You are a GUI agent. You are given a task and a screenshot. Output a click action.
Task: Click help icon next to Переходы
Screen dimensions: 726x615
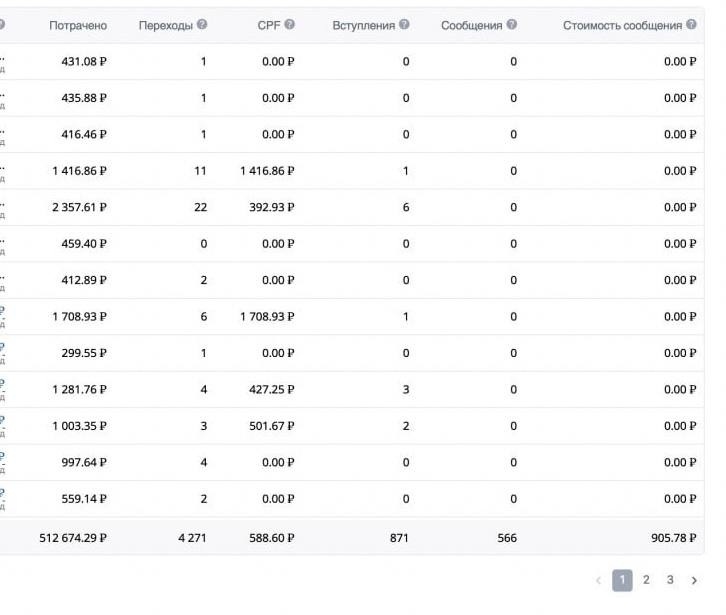click(202, 25)
